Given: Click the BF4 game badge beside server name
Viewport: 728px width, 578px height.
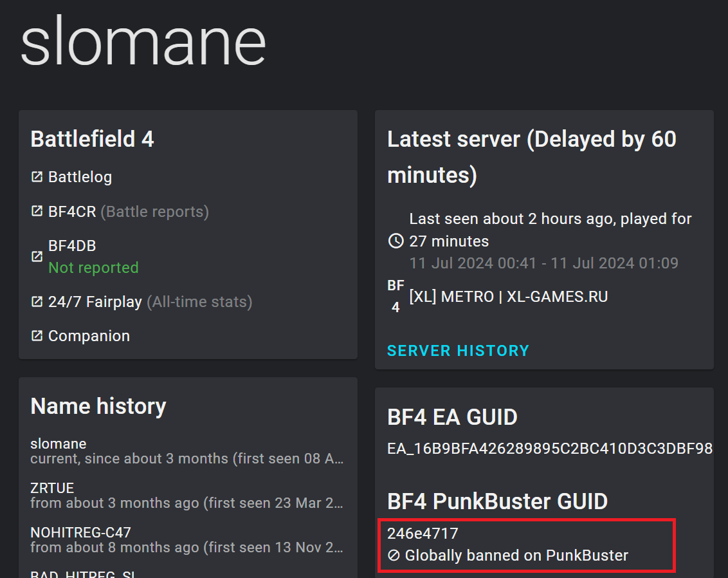Looking at the screenshot, I should 396,296.
